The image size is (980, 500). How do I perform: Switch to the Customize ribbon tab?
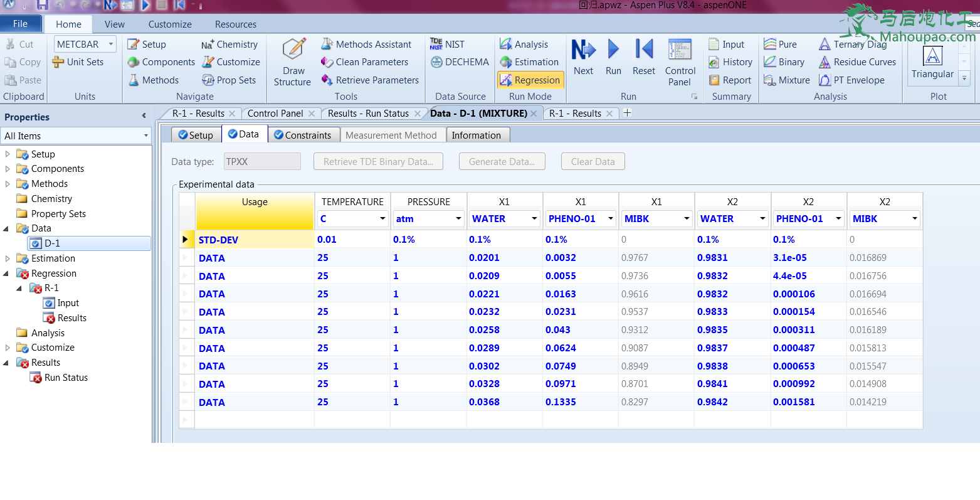170,24
